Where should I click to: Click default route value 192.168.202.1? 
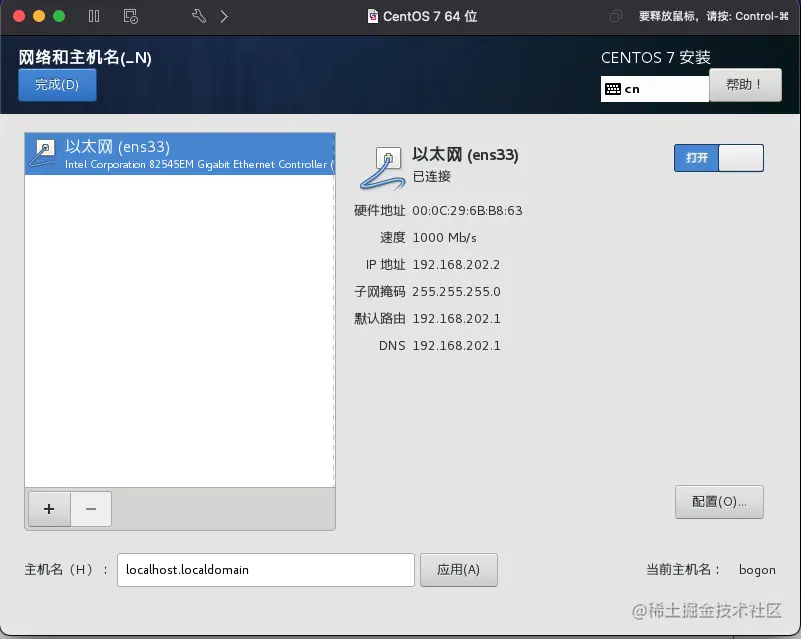click(x=456, y=319)
